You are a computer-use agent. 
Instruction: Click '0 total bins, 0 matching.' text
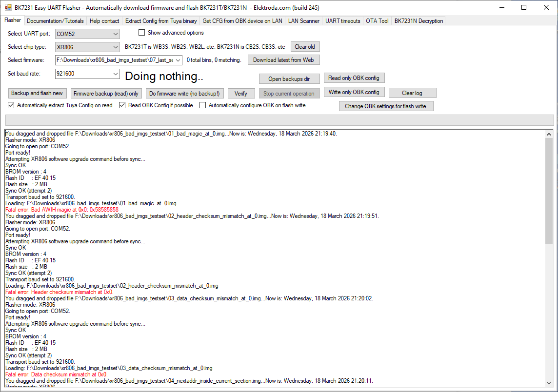[x=214, y=60]
